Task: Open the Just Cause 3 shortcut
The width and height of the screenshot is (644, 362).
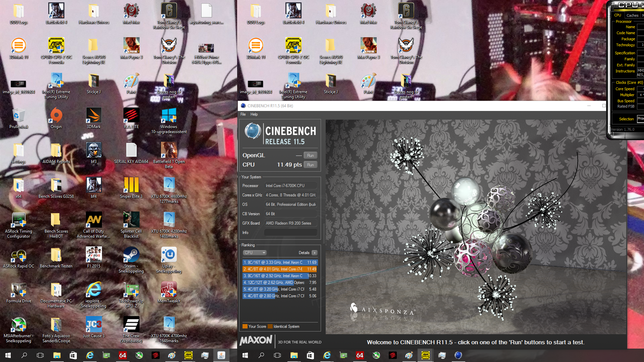Action: click(x=94, y=327)
